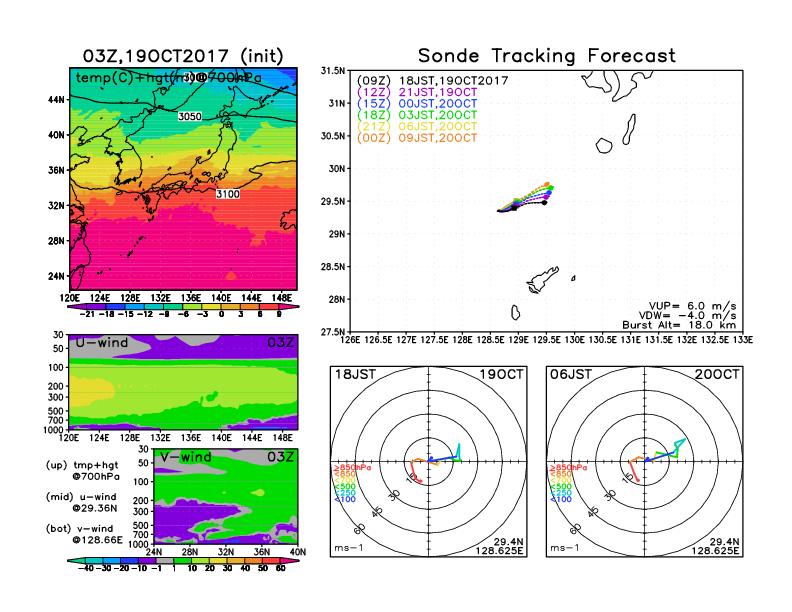Click the "(mid) u-wind @29.36N" note
Screen dimensions: 792x612
pyautogui.click(x=82, y=502)
